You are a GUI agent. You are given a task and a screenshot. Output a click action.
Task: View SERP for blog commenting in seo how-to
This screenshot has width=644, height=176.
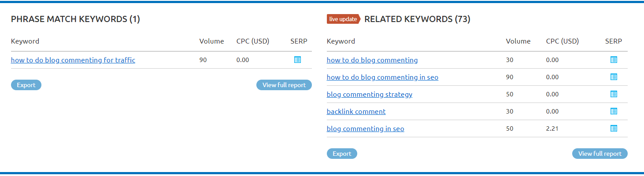pyautogui.click(x=614, y=77)
